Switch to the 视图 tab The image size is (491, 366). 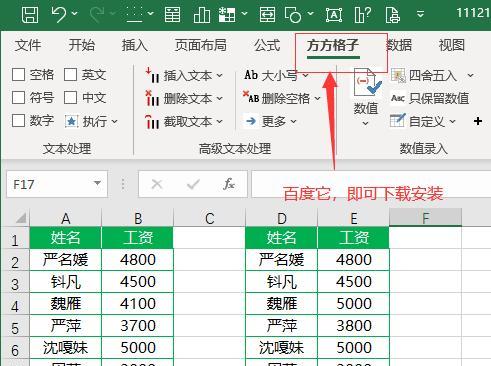point(452,45)
